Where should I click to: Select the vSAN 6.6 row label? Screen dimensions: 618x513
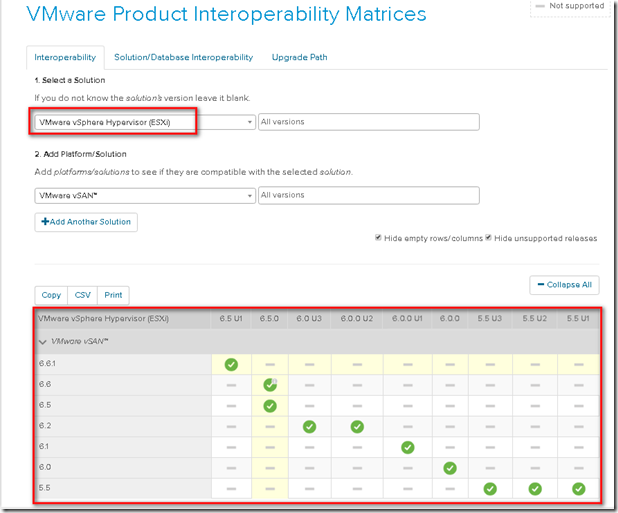(x=45, y=385)
